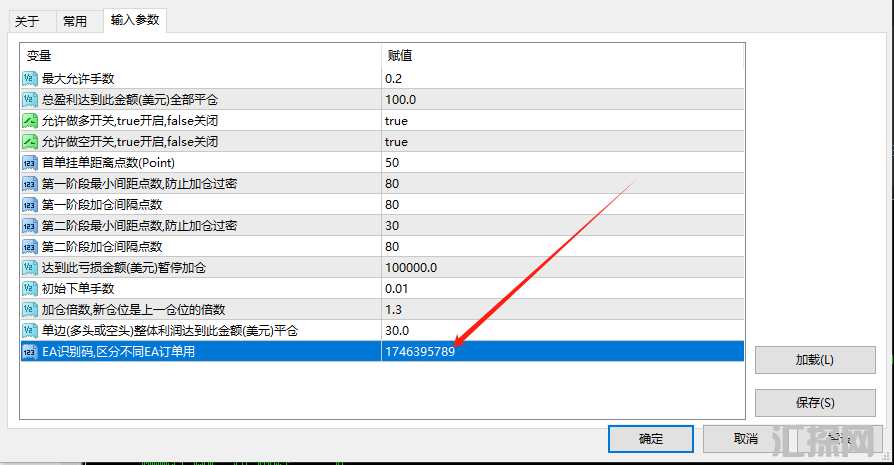This screenshot has width=894, height=465.
Task: Click the icon beside 第二阶段最小间距点数
Action: pyautogui.click(x=30, y=226)
